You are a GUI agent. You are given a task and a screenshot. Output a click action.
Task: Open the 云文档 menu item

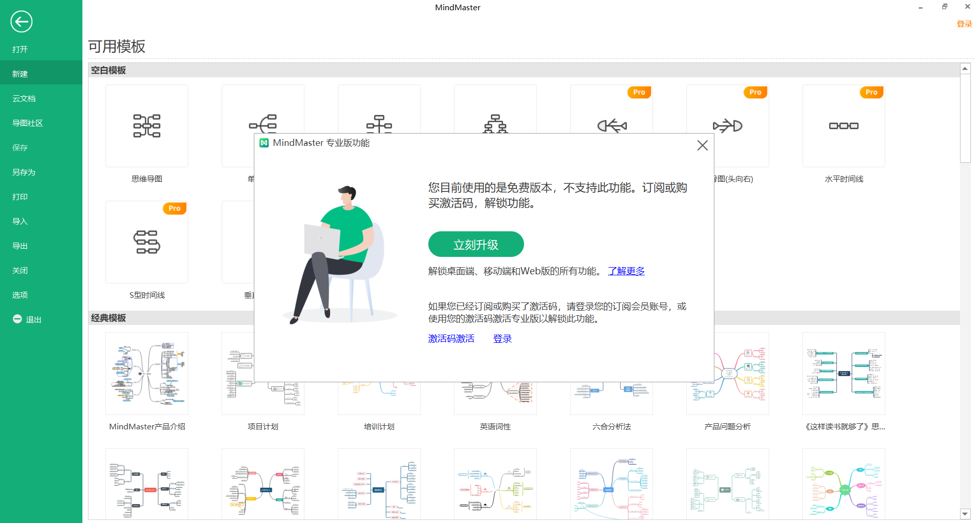[x=24, y=99]
